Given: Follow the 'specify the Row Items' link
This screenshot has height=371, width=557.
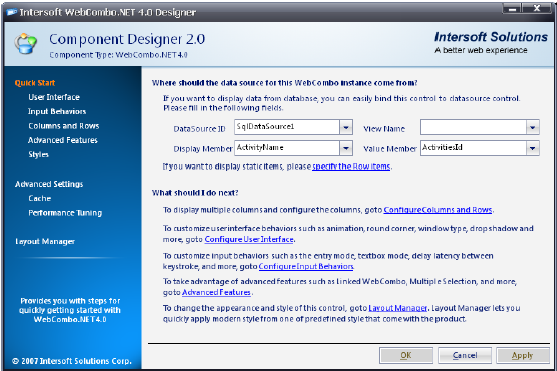Looking at the screenshot, I should (x=351, y=166).
